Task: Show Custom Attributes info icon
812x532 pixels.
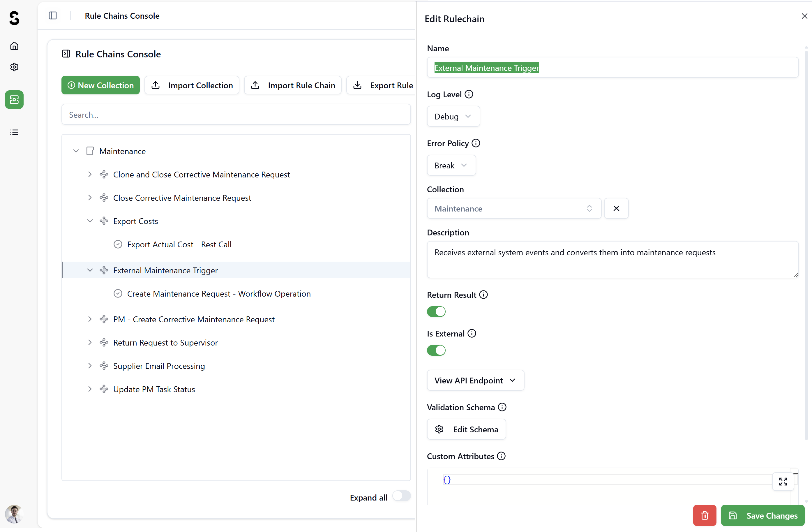Action: pos(501,456)
